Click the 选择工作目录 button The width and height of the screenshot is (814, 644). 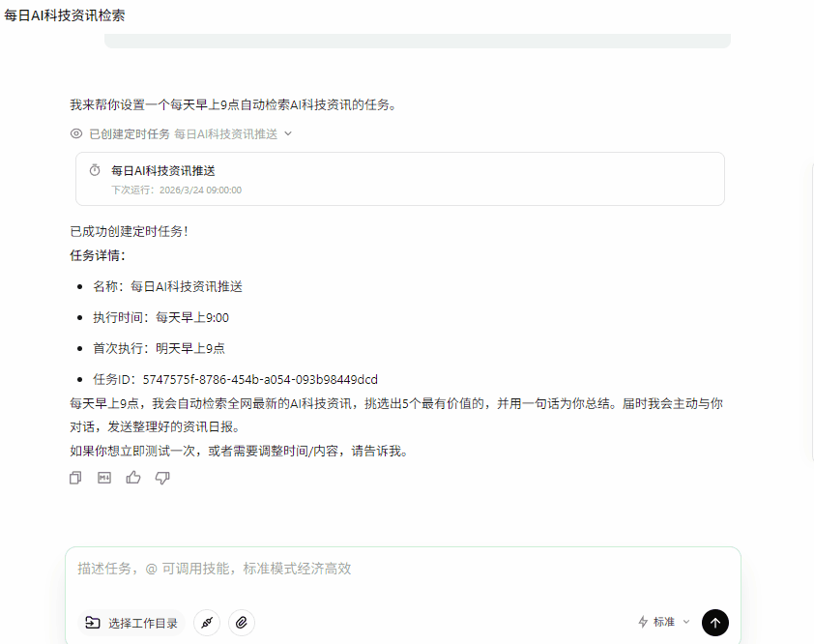tap(131, 623)
